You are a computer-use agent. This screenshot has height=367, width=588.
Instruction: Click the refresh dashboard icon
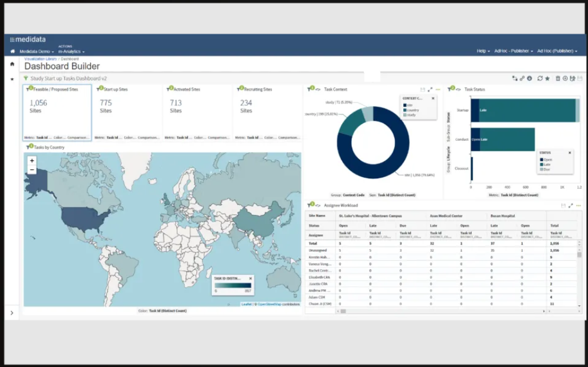[540, 78]
